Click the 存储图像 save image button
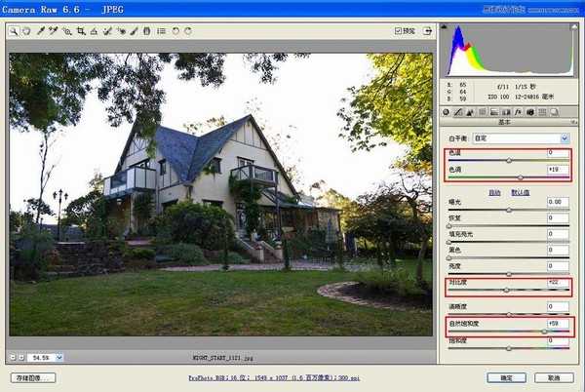The image size is (585, 392). tap(34, 377)
